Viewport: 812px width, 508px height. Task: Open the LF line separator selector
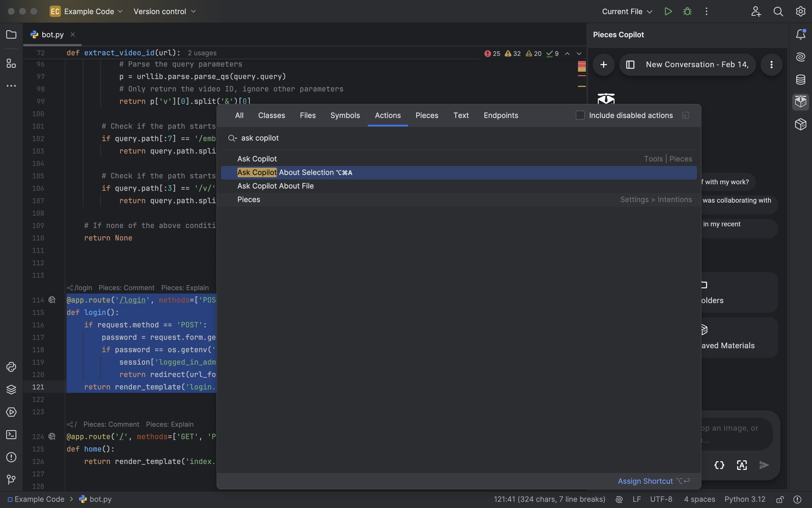click(x=637, y=499)
